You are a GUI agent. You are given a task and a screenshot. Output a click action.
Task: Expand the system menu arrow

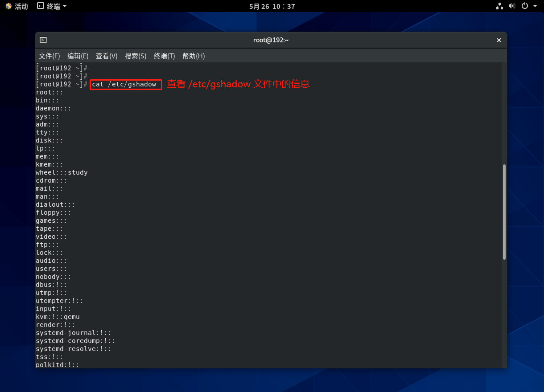coord(535,6)
